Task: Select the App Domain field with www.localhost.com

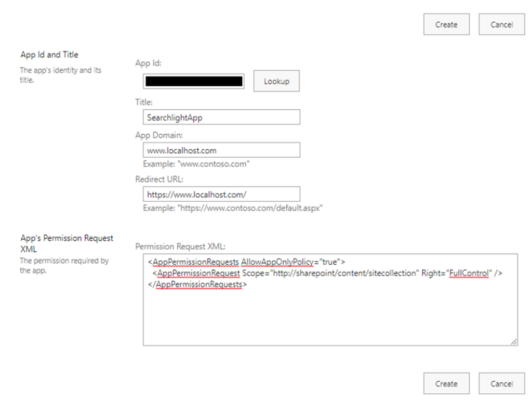Action: [221, 150]
